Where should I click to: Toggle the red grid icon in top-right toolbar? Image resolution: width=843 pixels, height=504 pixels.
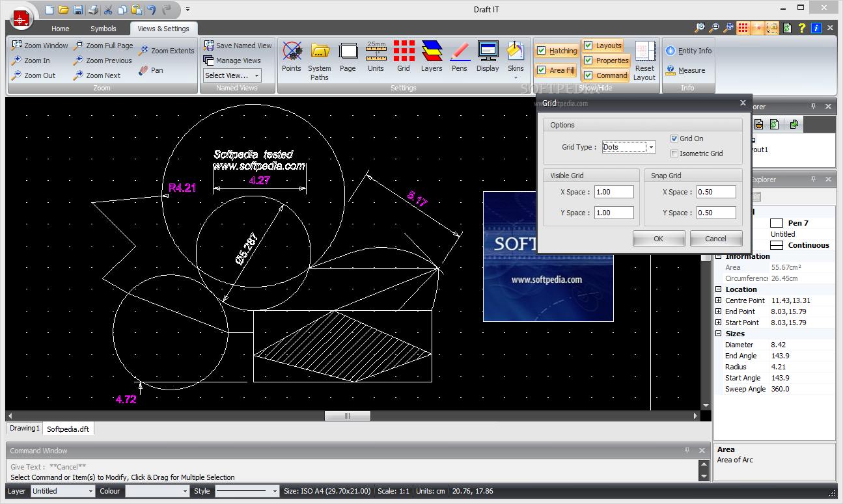tap(743, 28)
